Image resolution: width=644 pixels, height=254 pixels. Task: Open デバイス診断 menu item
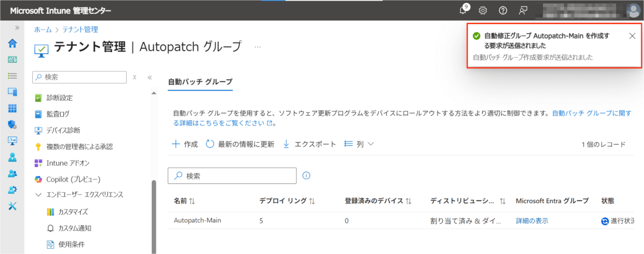click(x=63, y=130)
